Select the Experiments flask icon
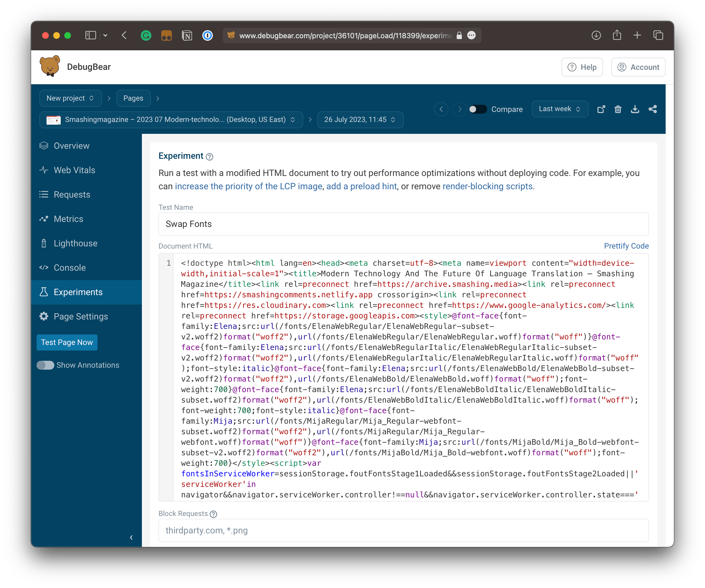 pos(44,292)
